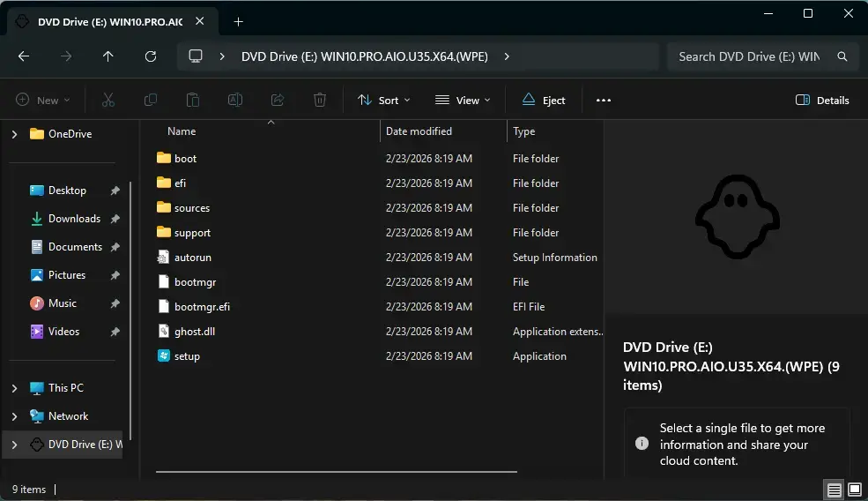Click the This PC monitor icon in address bar

tap(196, 56)
